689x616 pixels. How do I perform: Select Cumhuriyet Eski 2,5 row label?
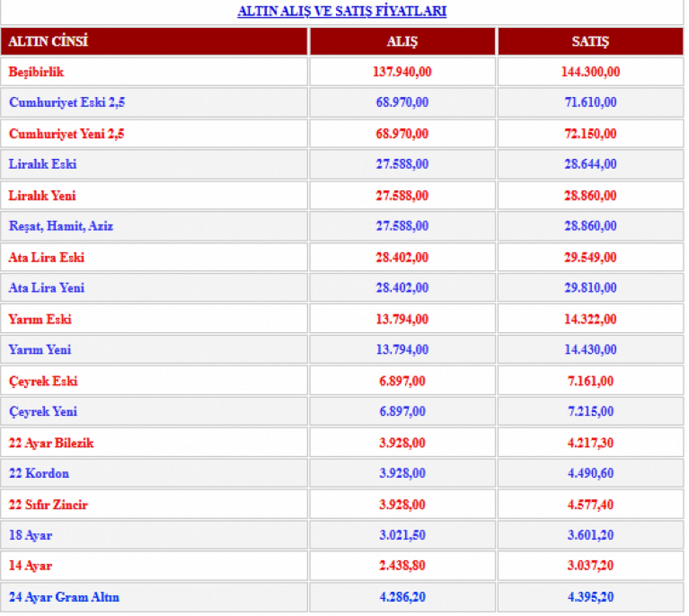pyautogui.click(x=67, y=102)
